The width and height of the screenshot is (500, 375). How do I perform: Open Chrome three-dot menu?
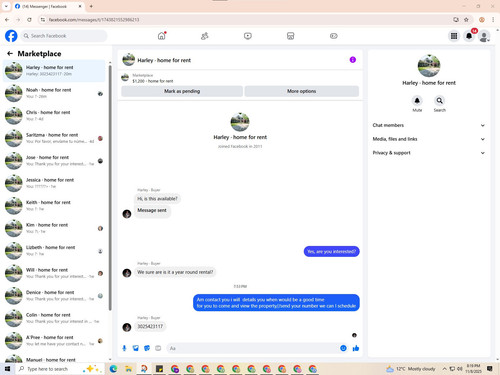[493, 20]
